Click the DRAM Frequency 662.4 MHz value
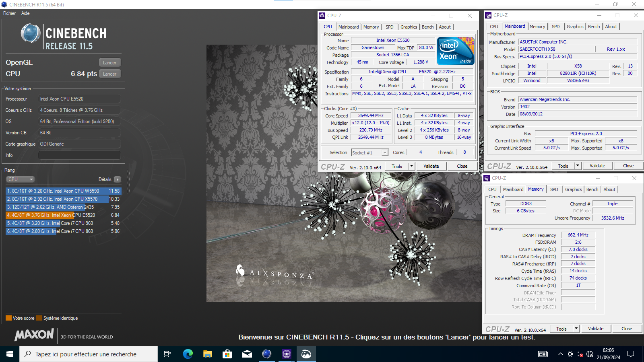 (578, 235)
